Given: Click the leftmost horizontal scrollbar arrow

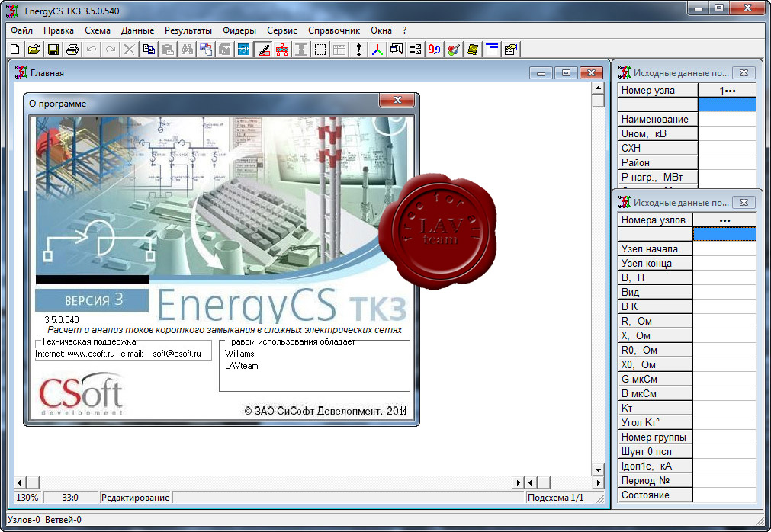Looking at the screenshot, I should click(x=19, y=483).
